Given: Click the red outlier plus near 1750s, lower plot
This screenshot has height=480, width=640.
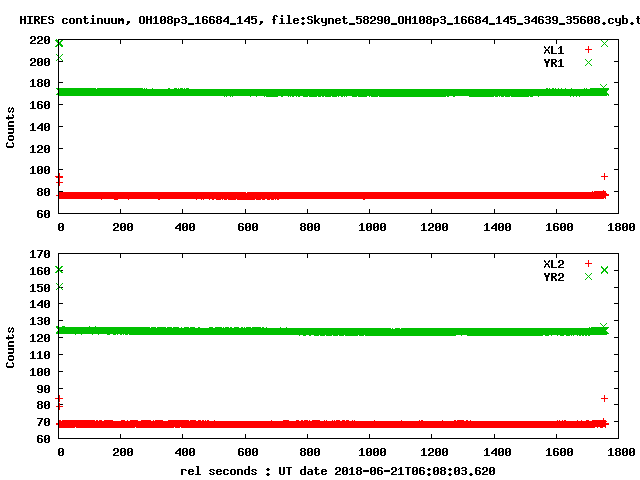Looking at the screenshot, I should 604,398.
